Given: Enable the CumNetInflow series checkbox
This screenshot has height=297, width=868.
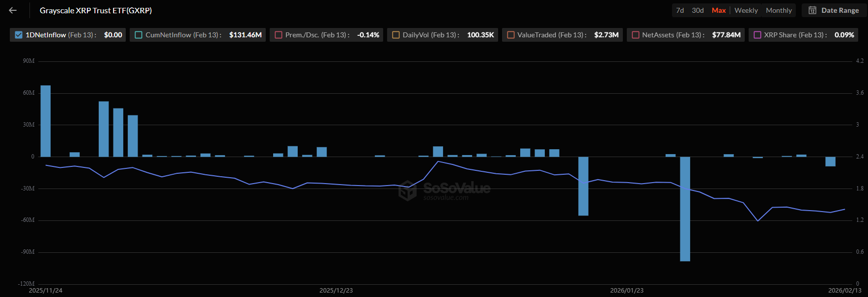Looking at the screenshot, I should click(x=139, y=35).
